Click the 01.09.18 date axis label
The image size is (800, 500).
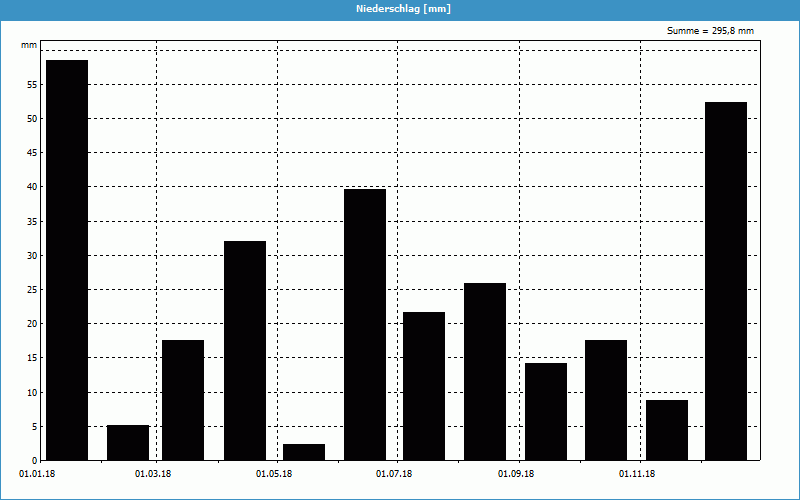[516, 474]
